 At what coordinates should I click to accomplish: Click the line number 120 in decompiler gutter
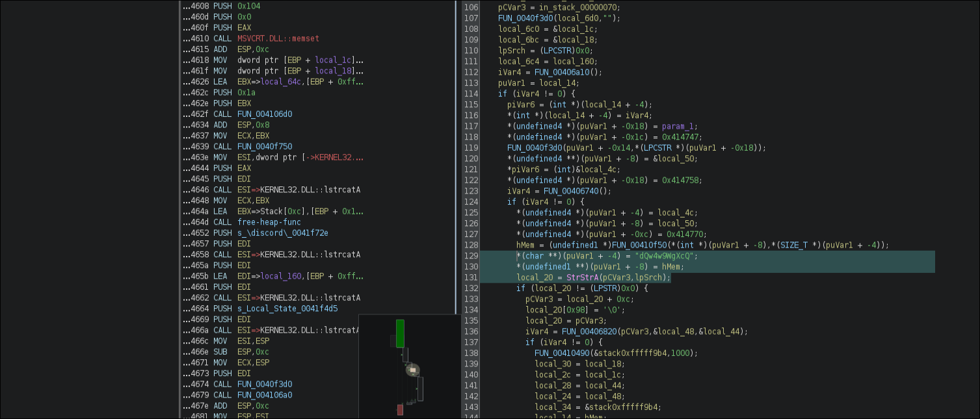tap(471, 159)
